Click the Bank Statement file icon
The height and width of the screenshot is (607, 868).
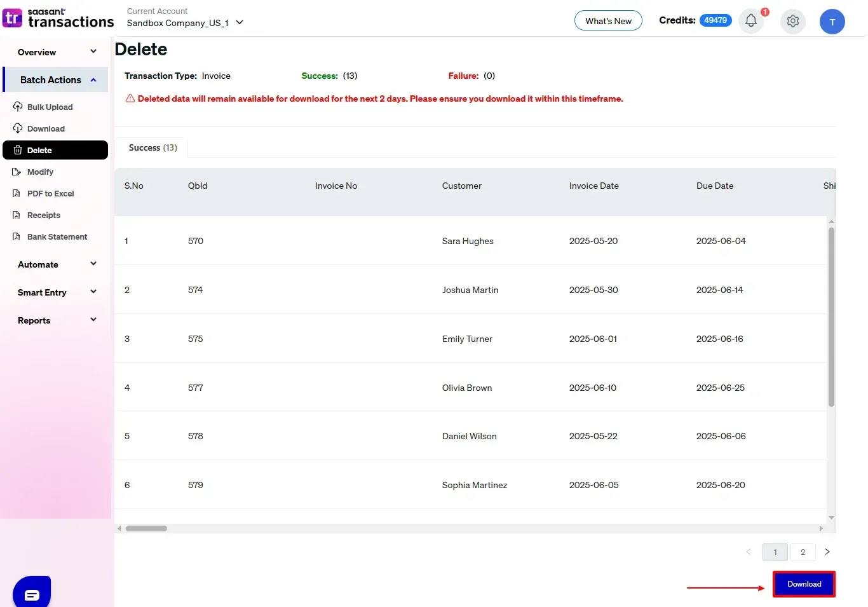coord(17,236)
